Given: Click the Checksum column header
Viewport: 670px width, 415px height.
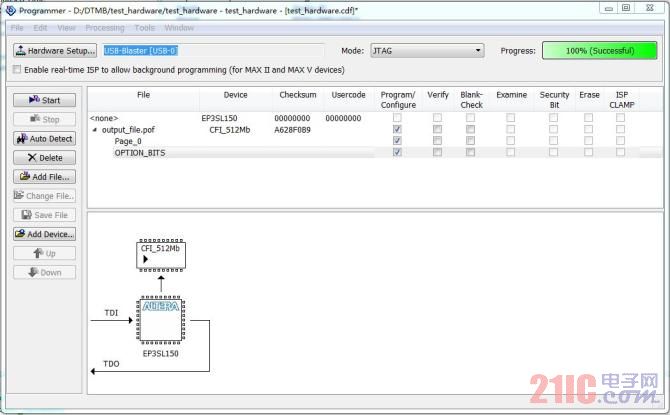Looking at the screenshot, I should click(298, 95).
